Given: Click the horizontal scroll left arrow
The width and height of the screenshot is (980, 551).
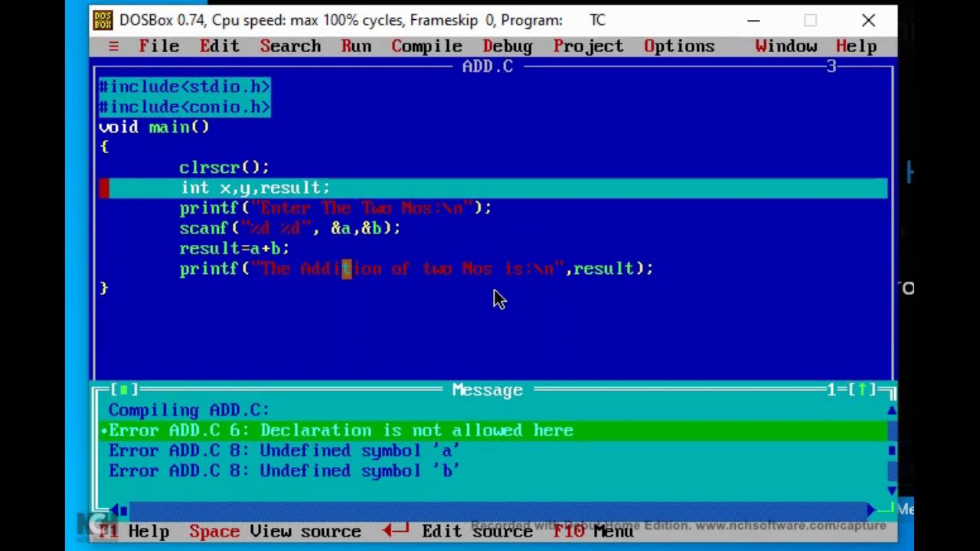Looking at the screenshot, I should pos(118,510).
